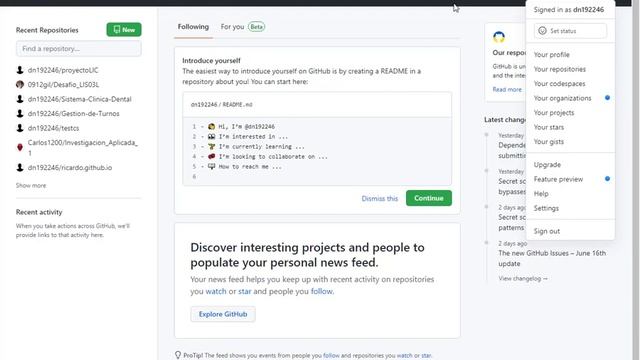Open Carlos1200/Investigacion_Aplicada_1 repository
Screen dimensions: 640x360
point(82,147)
